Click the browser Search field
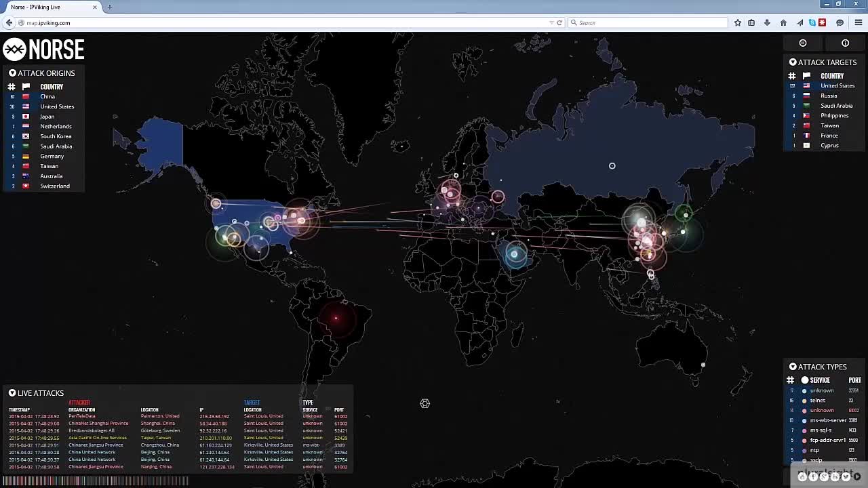 [646, 22]
